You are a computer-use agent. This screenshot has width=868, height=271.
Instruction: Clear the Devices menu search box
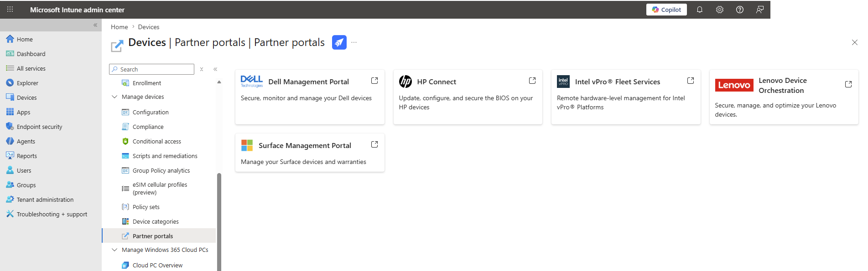coord(202,69)
